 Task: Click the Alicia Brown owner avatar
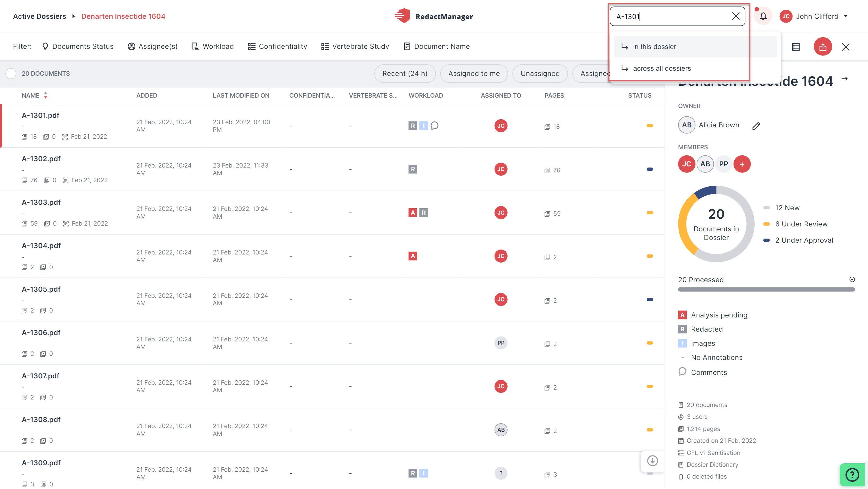[x=687, y=125]
